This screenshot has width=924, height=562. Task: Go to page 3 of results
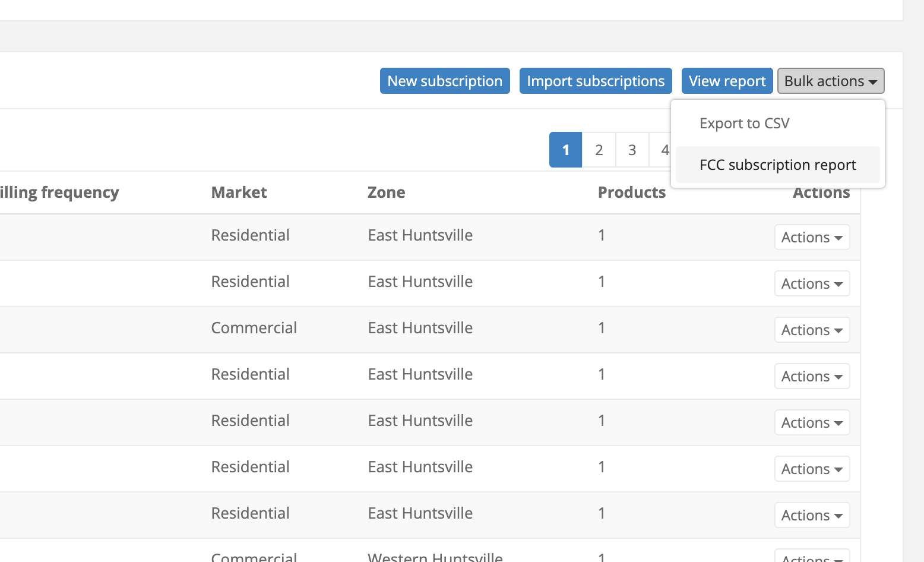click(x=632, y=150)
